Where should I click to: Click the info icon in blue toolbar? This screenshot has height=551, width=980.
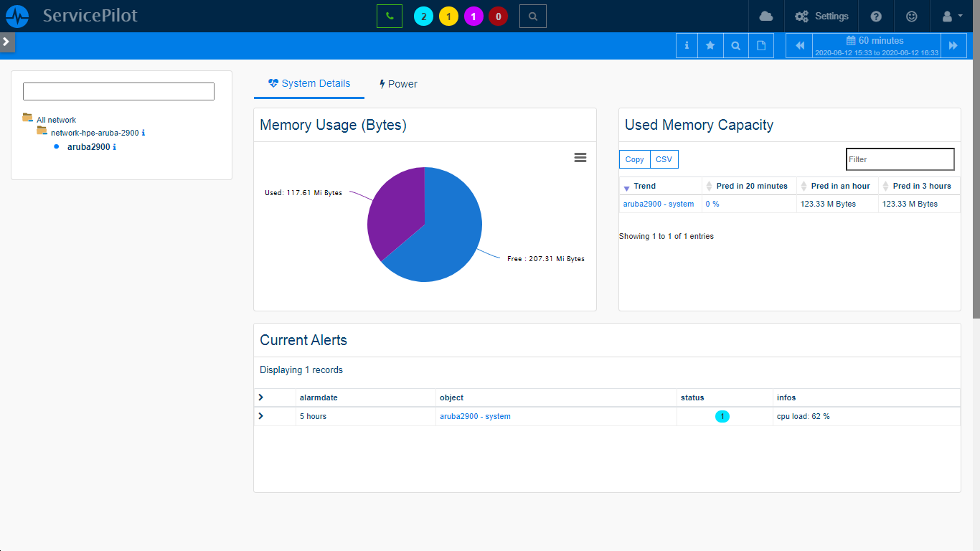pyautogui.click(x=687, y=46)
